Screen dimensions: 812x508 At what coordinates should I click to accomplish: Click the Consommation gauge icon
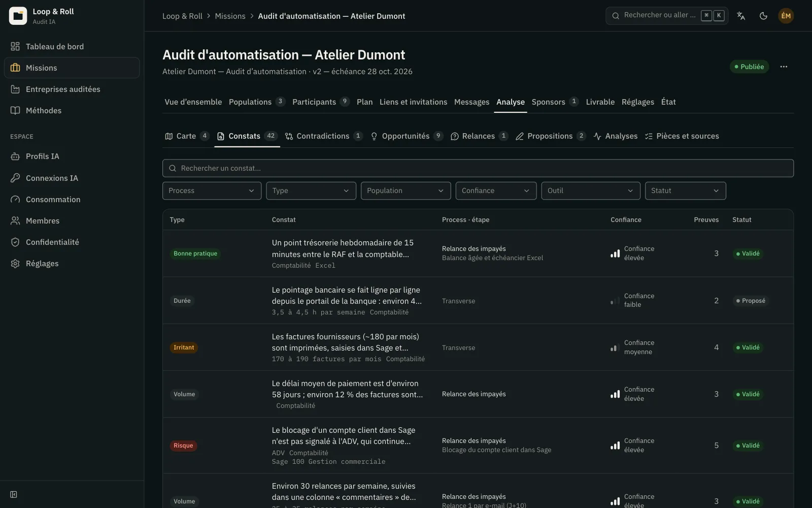pyautogui.click(x=15, y=199)
